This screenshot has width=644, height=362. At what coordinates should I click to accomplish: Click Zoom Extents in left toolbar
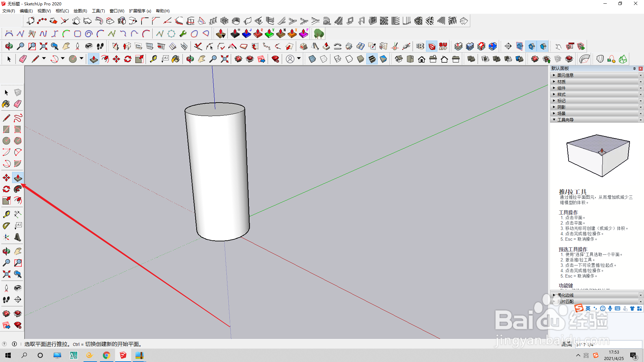coord(6,274)
